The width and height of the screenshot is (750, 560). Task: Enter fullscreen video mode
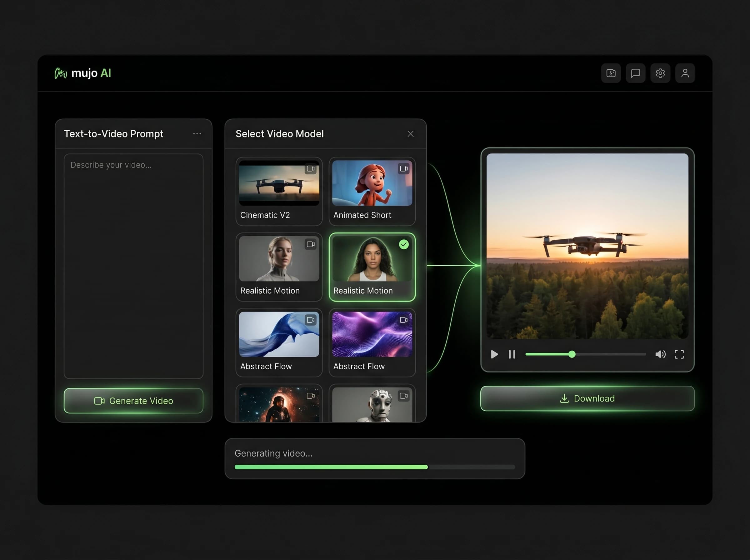(679, 354)
